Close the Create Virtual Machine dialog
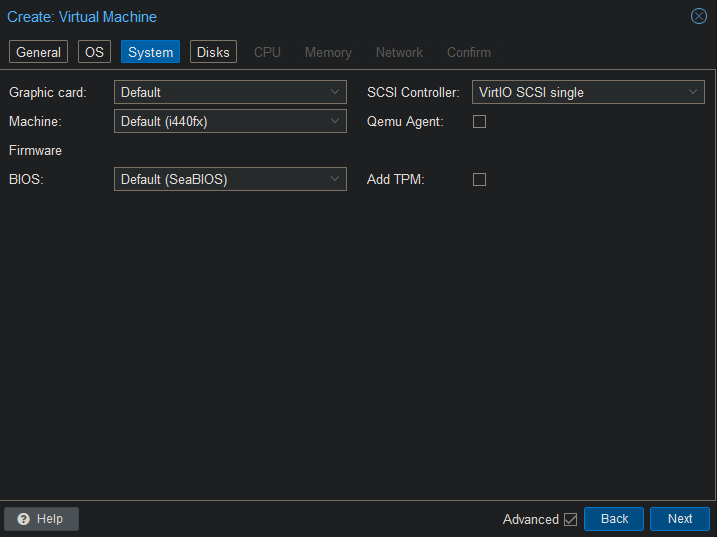Image resolution: width=717 pixels, height=537 pixels. tap(699, 16)
